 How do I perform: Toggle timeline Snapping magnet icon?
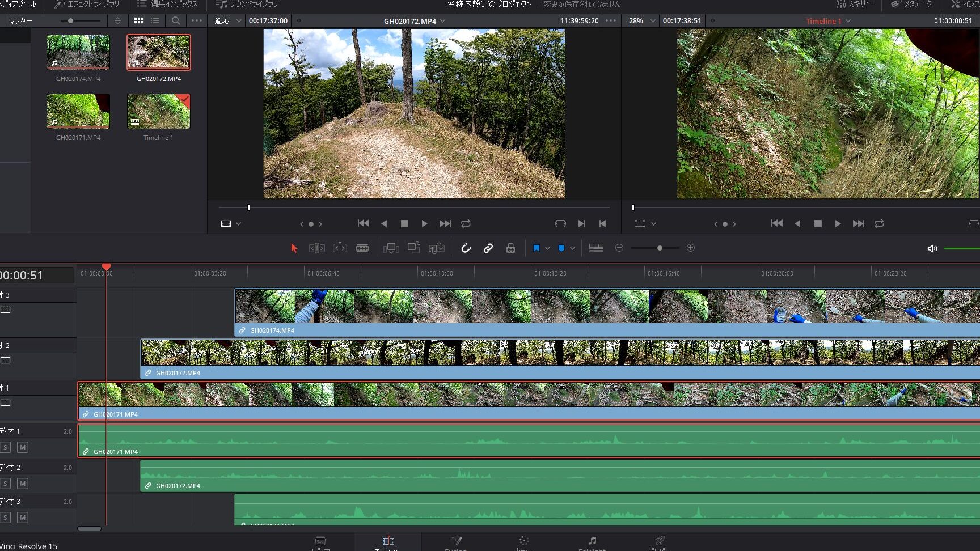pos(466,248)
